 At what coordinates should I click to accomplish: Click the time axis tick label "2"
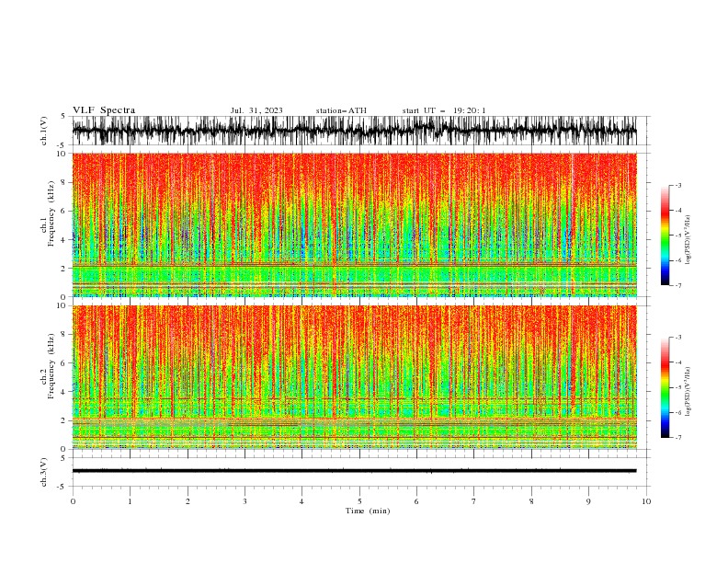[x=188, y=501]
